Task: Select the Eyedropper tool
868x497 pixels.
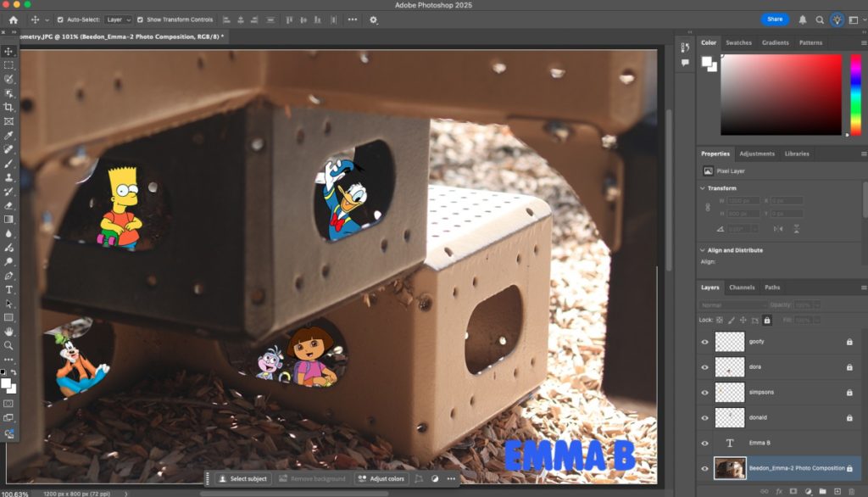Action: [9, 135]
